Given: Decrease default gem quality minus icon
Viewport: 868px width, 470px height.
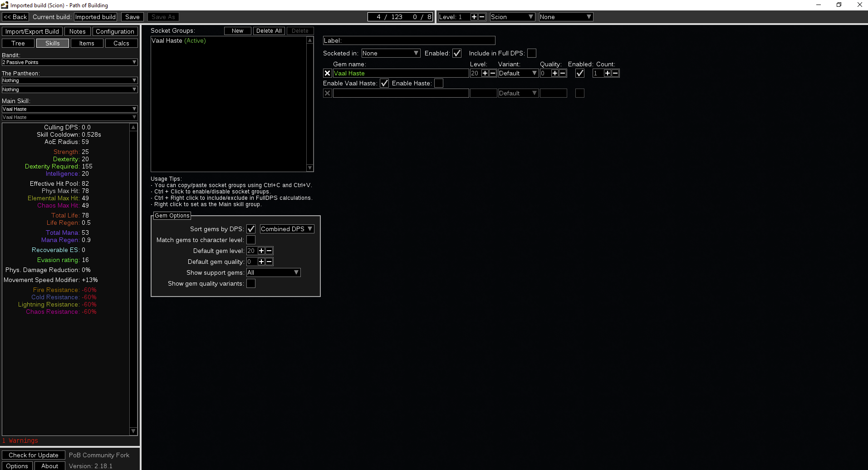Looking at the screenshot, I should 269,262.
